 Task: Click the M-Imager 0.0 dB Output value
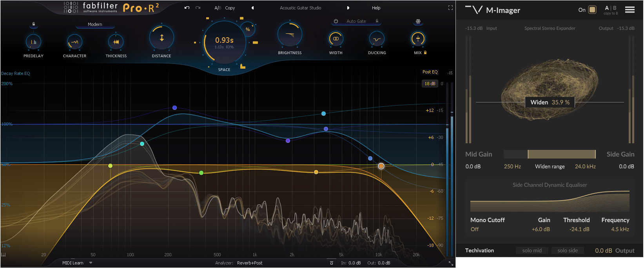click(603, 250)
